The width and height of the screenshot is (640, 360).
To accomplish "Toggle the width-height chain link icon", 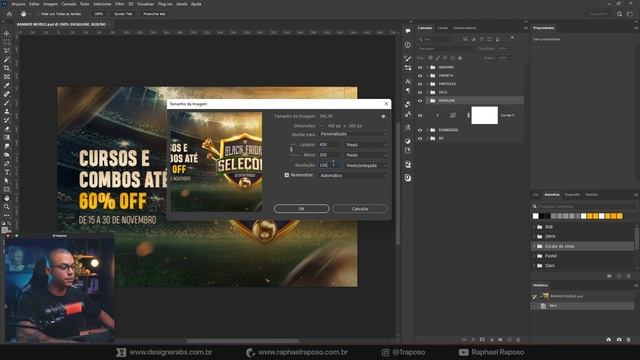I will coord(291,150).
